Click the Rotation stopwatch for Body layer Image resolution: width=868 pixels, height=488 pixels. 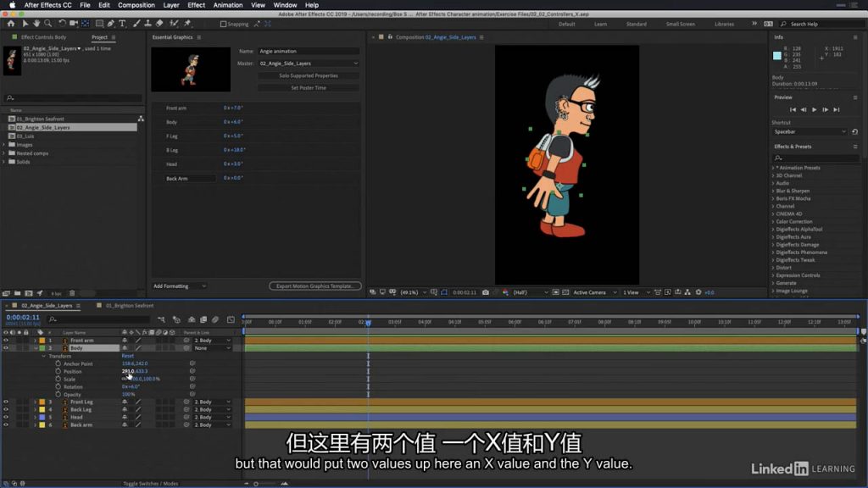click(58, 386)
